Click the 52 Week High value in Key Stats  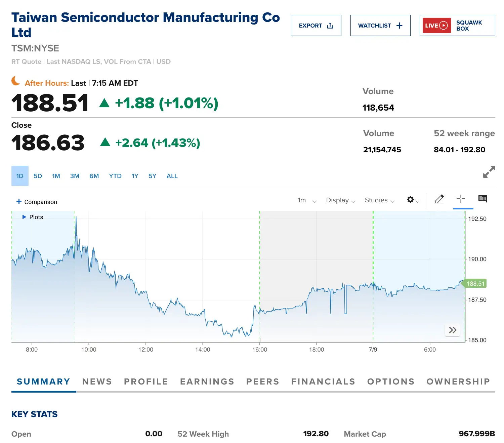316,434
